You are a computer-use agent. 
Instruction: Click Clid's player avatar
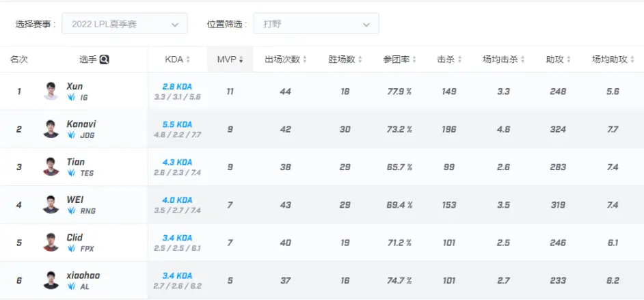(51, 242)
